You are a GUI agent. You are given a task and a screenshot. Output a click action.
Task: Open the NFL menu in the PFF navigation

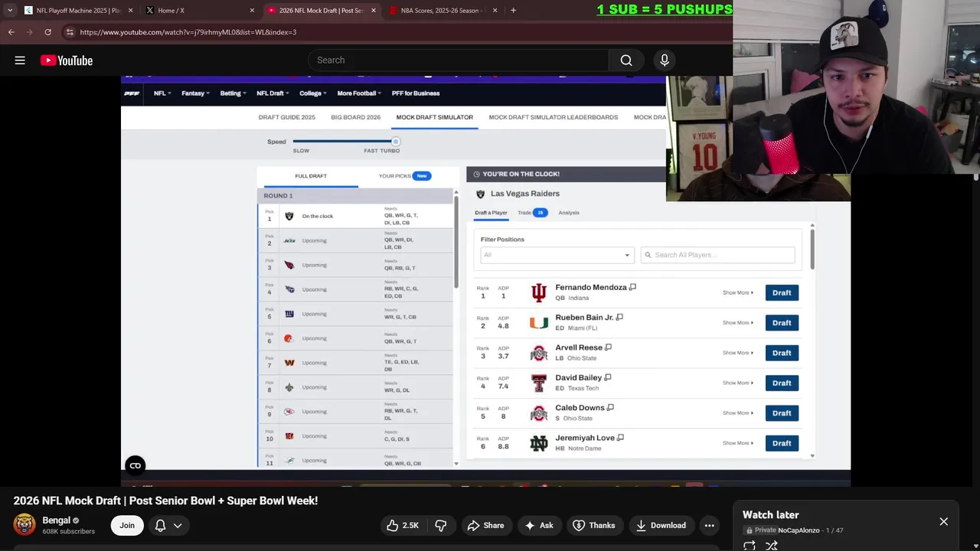161,93
